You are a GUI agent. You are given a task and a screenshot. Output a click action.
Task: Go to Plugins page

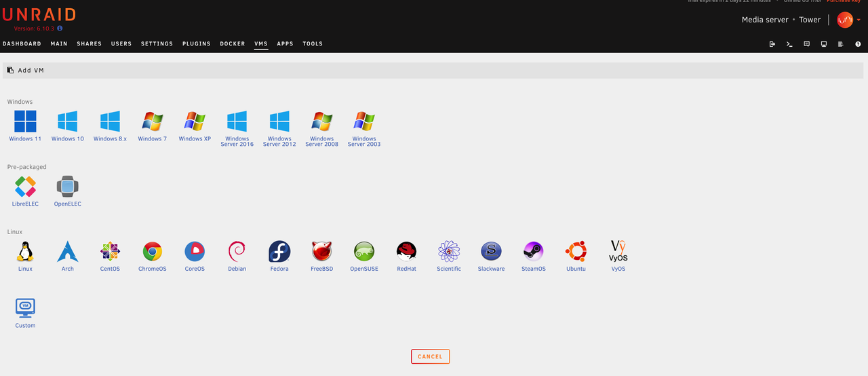click(x=197, y=44)
